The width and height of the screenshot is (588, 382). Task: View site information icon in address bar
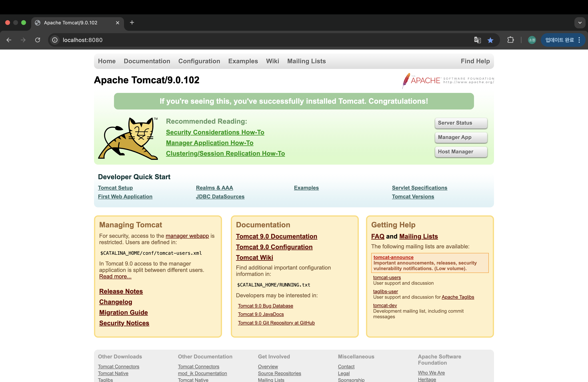[x=55, y=40]
